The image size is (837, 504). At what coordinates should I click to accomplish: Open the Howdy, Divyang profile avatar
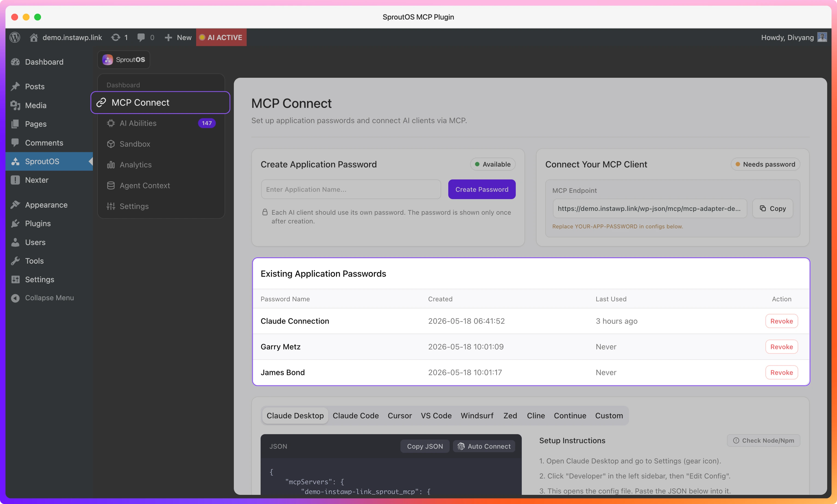coord(822,37)
